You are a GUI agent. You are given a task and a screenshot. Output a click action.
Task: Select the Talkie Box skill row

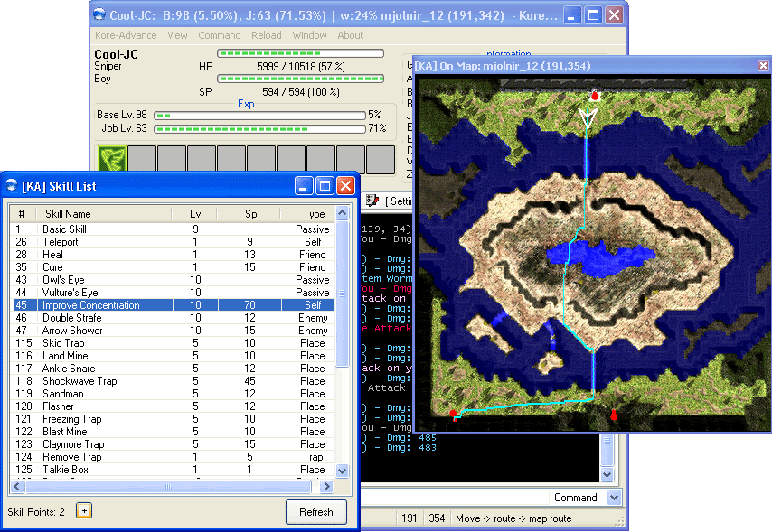(173, 470)
